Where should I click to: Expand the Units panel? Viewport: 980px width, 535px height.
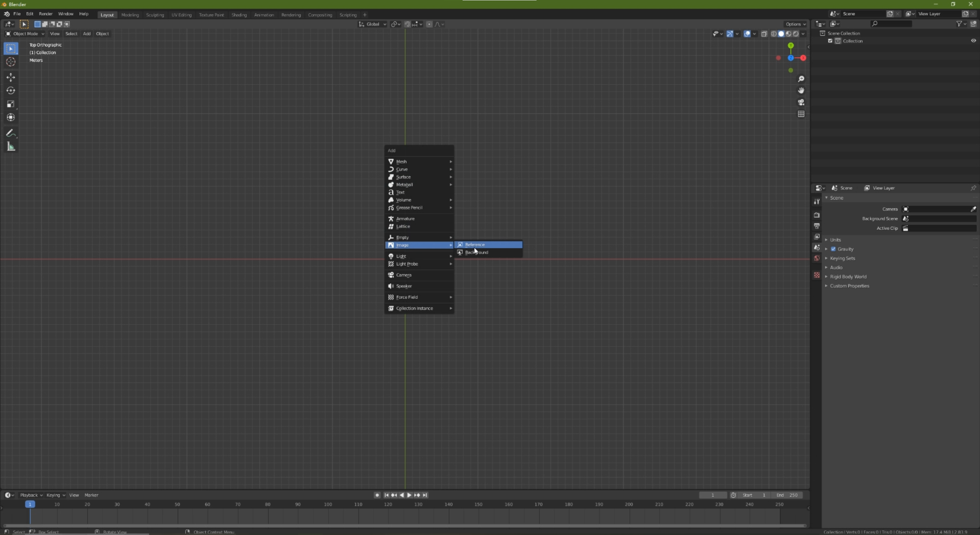[835, 240]
